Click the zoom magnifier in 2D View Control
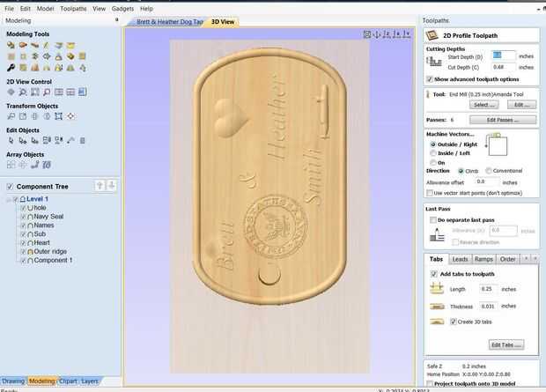This screenshot has height=392, width=546. (x=23, y=92)
